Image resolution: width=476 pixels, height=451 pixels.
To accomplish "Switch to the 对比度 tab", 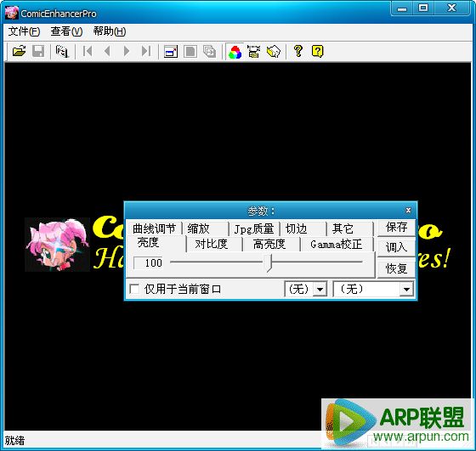I will pos(214,244).
